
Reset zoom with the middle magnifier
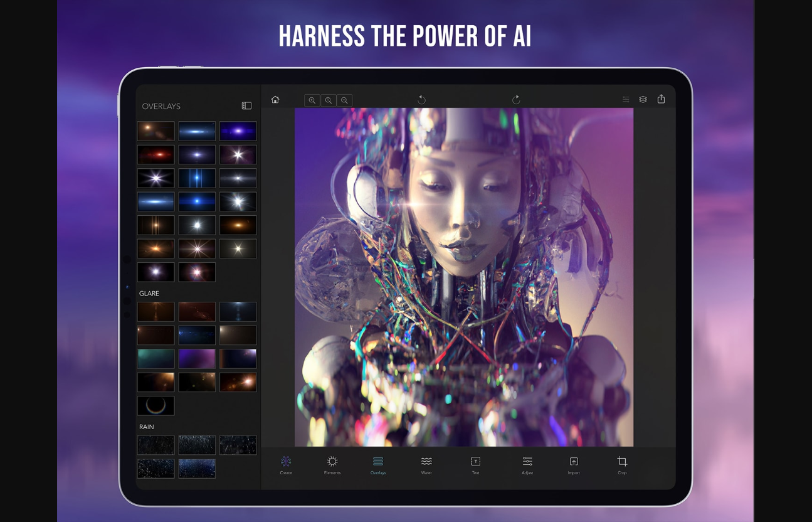(328, 100)
